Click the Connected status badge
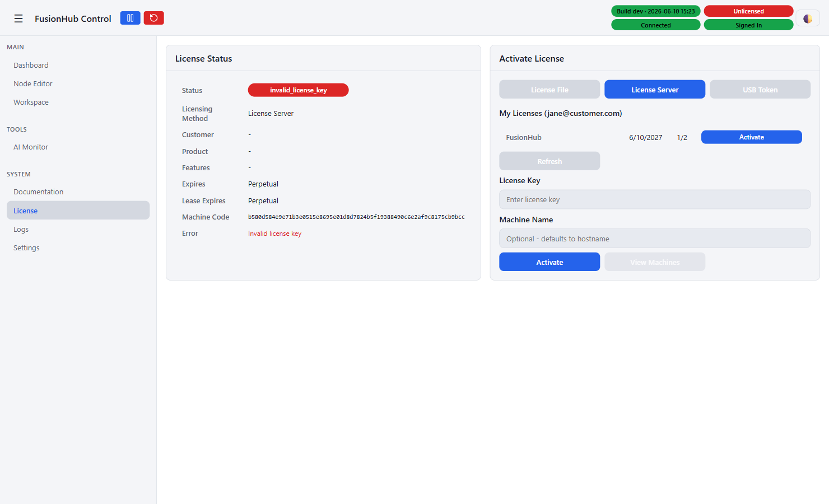Viewport: 829px width, 504px height. pos(656,25)
